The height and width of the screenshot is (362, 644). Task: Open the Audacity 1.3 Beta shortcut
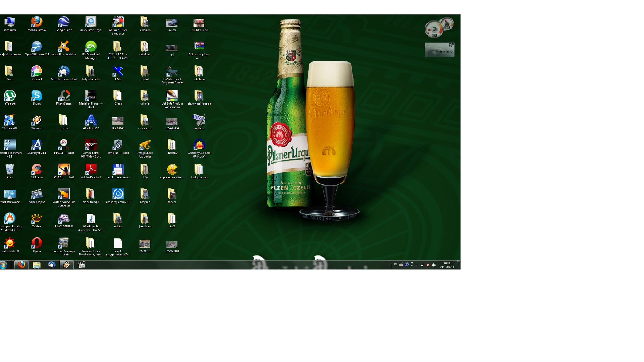pyautogui.click(x=199, y=145)
